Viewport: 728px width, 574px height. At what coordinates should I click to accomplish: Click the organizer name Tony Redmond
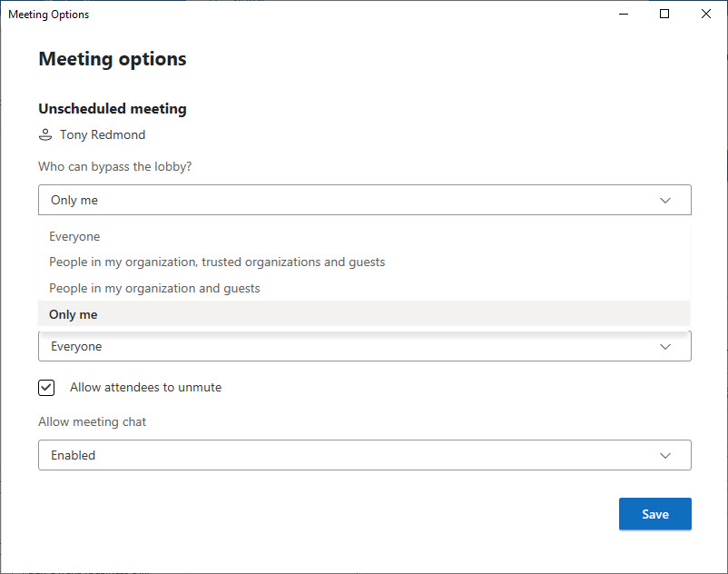coord(103,135)
